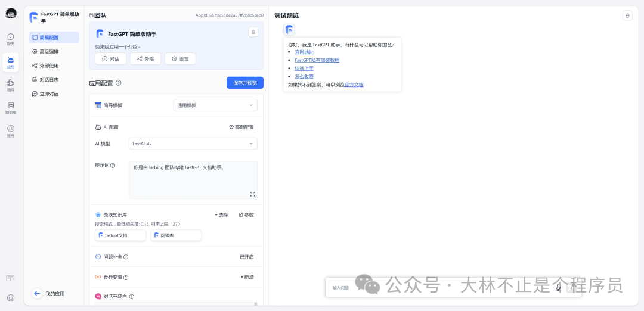The width and height of the screenshot is (644, 311).
Task: Click 参数 for knowledge base search
Action: pyautogui.click(x=246, y=215)
